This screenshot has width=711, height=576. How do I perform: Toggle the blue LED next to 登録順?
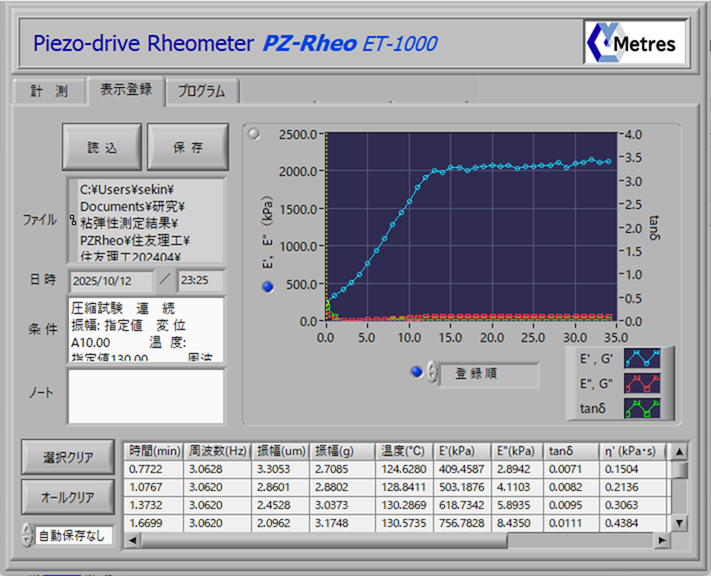click(416, 372)
